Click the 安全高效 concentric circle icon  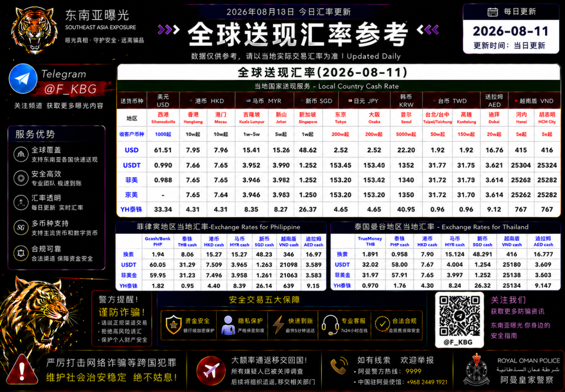[x=21, y=178]
